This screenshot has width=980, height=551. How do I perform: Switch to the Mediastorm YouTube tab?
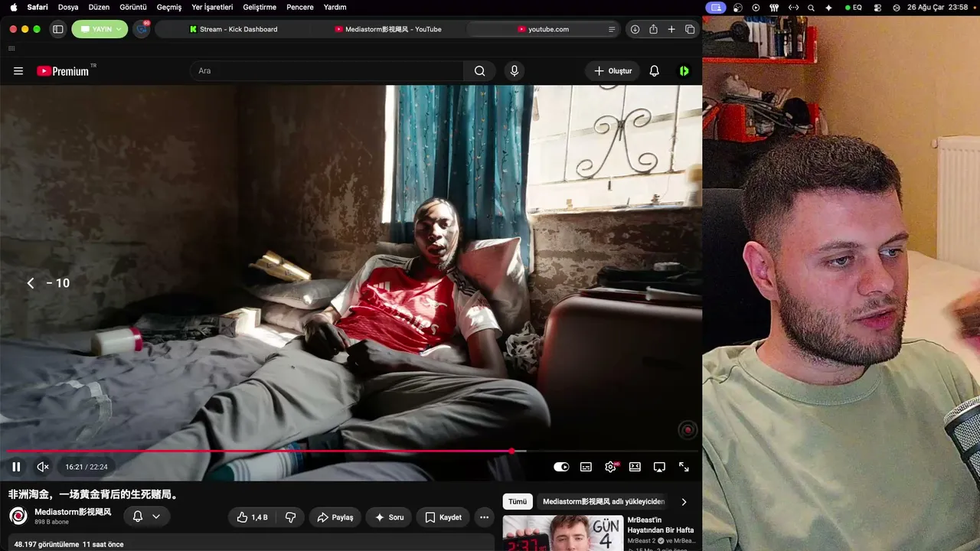pyautogui.click(x=388, y=29)
